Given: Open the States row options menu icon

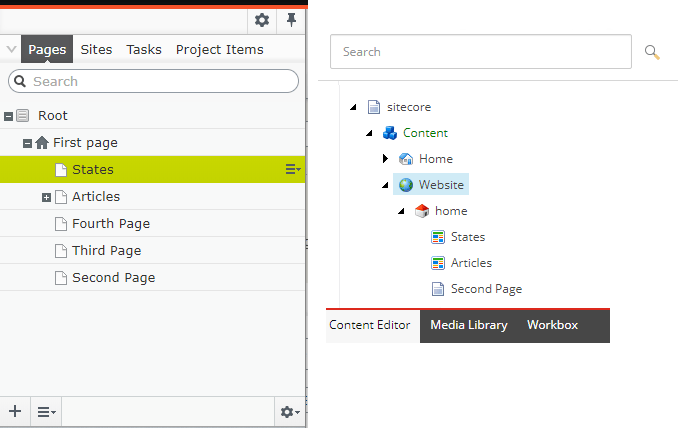Looking at the screenshot, I should [x=293, y=169].
